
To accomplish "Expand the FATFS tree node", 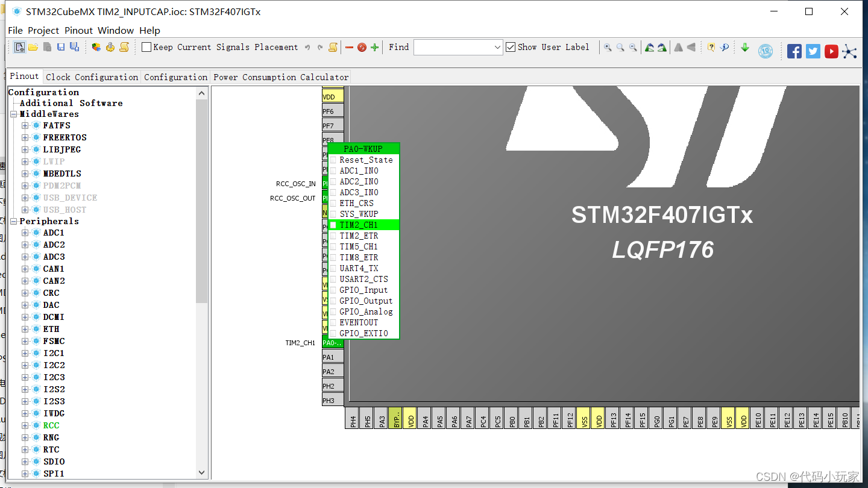I will coord(25,125).
